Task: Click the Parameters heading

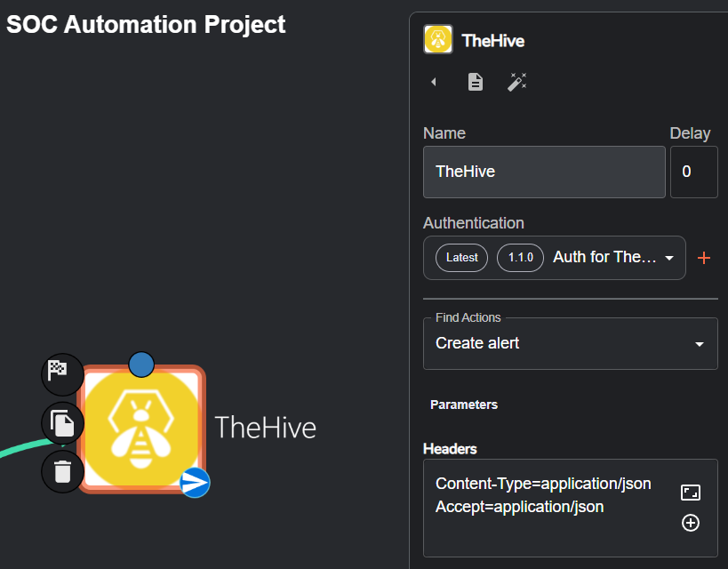Action: tap(464, 405)
